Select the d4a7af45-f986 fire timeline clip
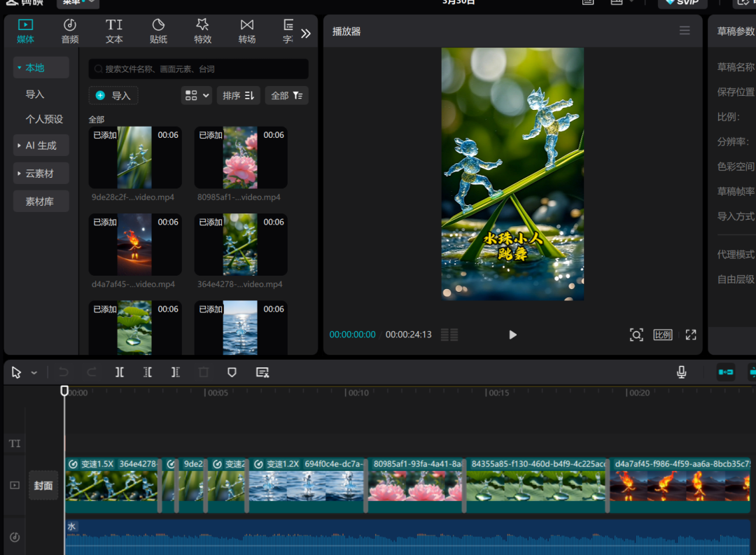The image size is (756, 555). coord(680,485)
